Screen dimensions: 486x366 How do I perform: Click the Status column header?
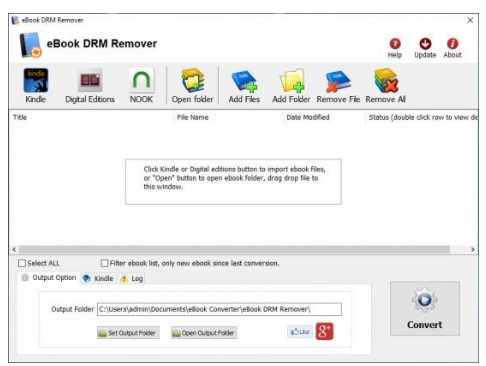[422, 117]
